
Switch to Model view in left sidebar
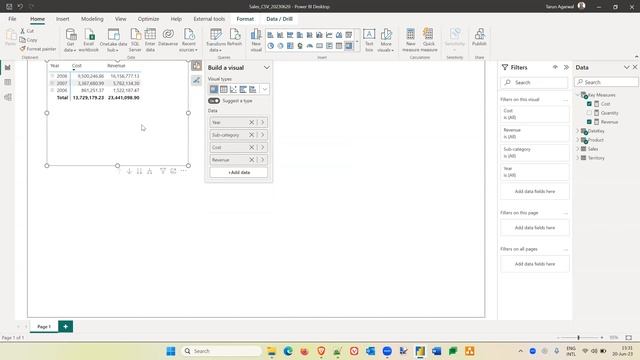pyautogui.click(x=8, y=97)
